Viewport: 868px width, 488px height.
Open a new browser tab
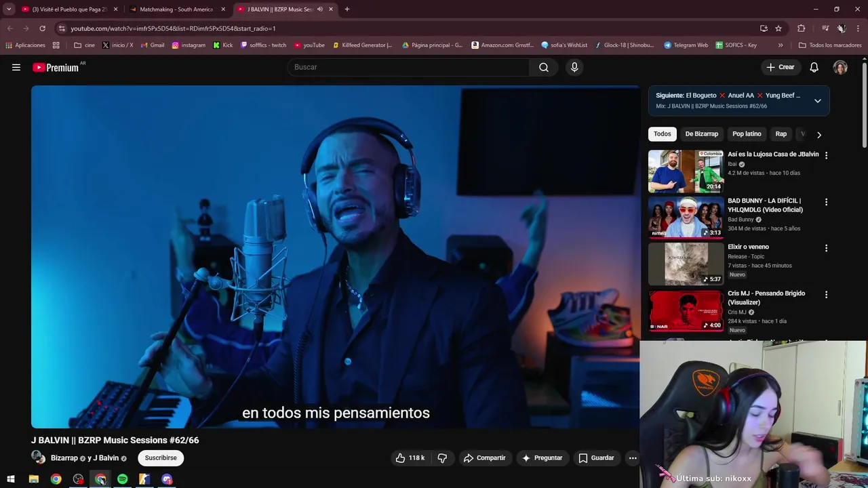[347, 9]
